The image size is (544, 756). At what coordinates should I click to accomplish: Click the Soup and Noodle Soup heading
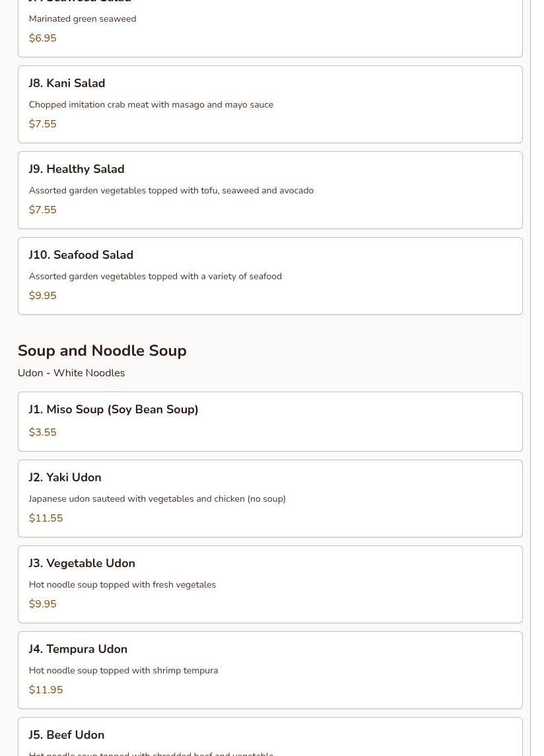click(x=102, y=351)
